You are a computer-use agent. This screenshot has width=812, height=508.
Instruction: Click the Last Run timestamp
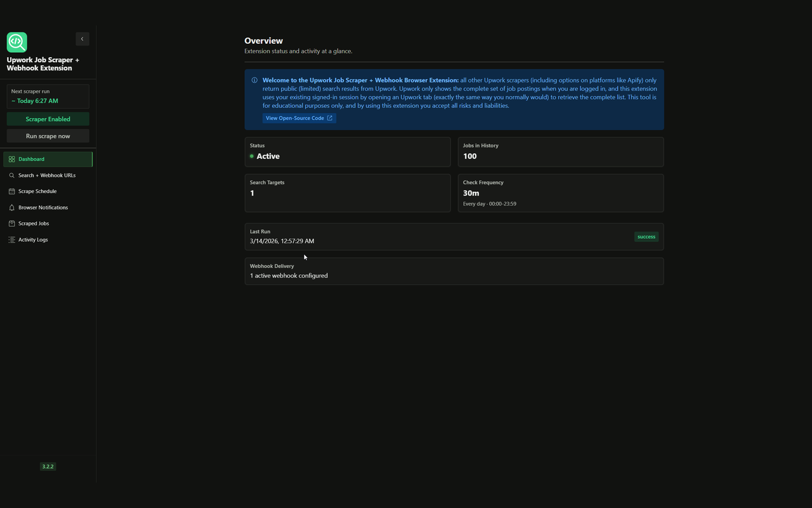tap(282, 241)
